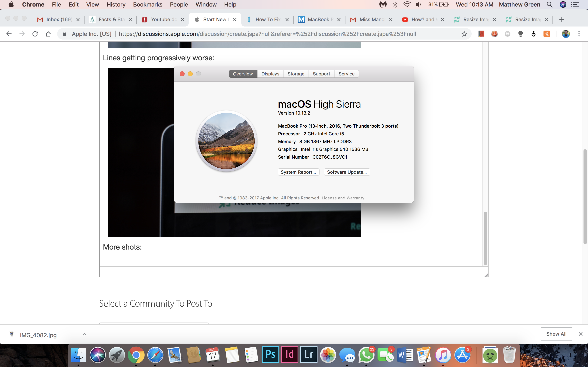The image size is (588, 367).
Task: Click the Chrome home icon
Action: click(x=48, y=34)
